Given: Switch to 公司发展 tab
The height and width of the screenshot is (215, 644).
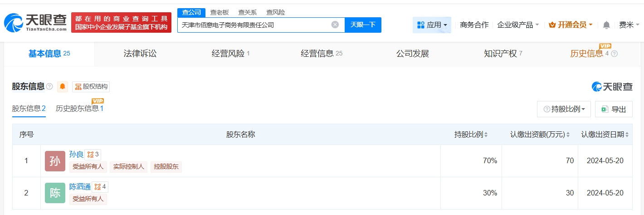Looking at the screenshot, I should (413, 54).
